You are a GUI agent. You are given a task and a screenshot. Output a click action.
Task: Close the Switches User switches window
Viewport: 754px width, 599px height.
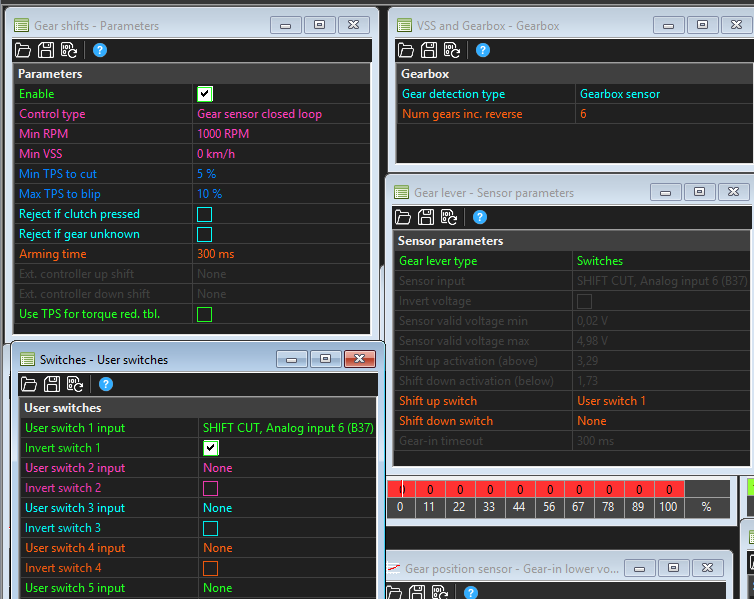(360, 359)
